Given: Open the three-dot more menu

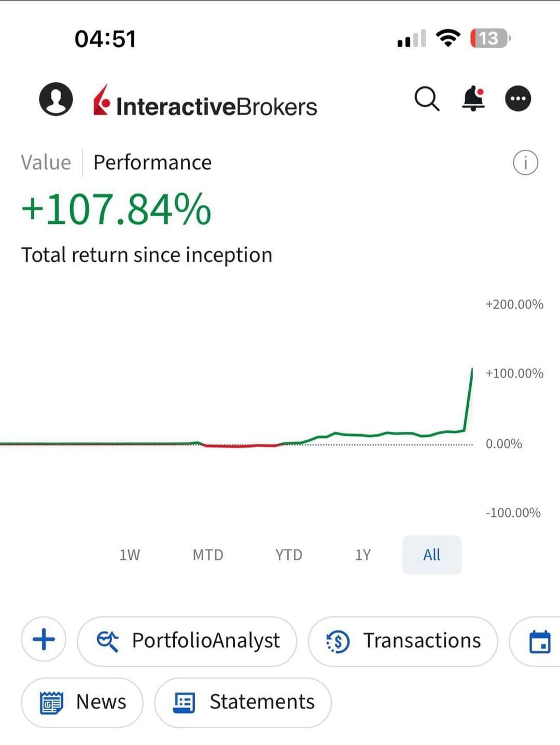Looking at the screenshot, I should point(518,99).
